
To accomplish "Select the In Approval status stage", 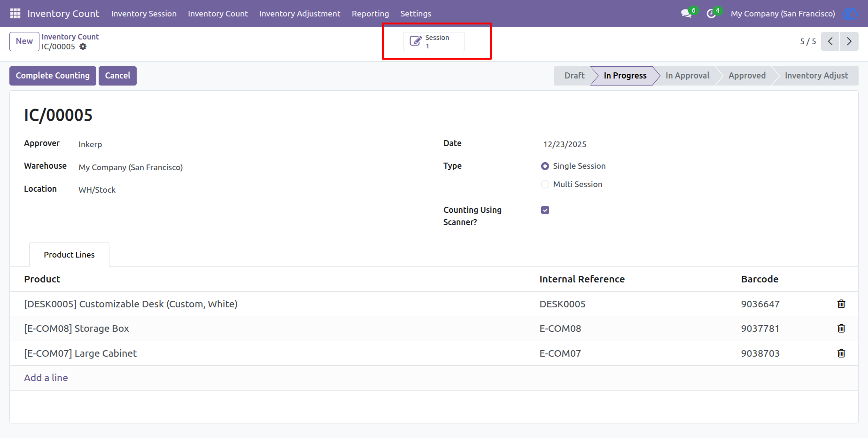I will coord(687,76).
